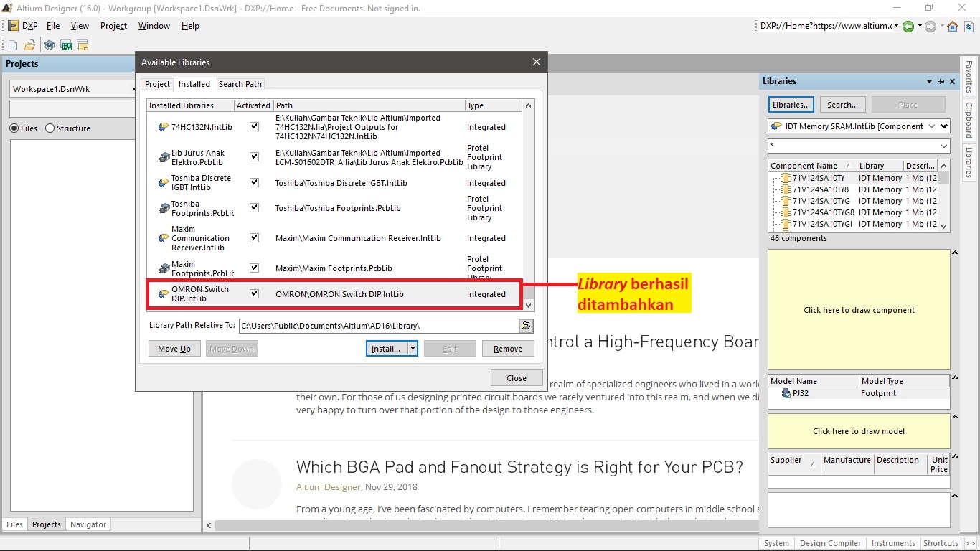This screenshot has height=551, width=980.
Task: Click the grey forward navigation arrow
Action: tap(930, 26)
